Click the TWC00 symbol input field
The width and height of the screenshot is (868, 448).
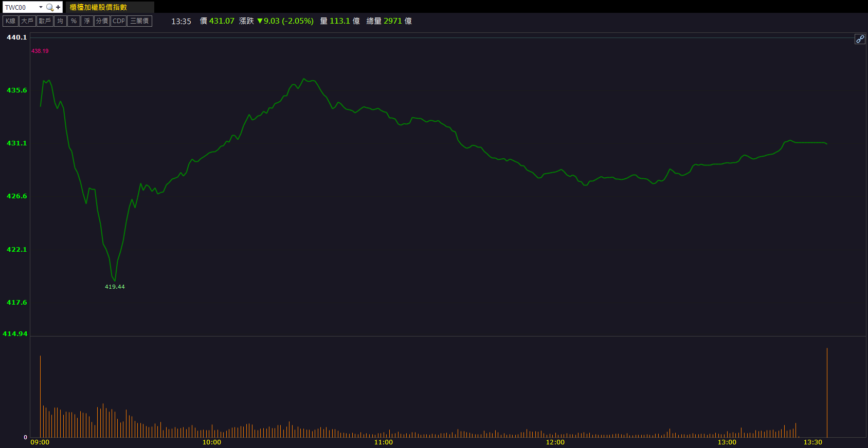(21, 7)
